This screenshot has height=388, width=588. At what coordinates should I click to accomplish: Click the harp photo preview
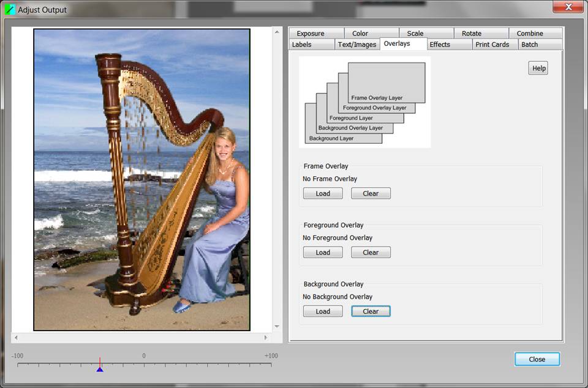click(x=141, y=180)
